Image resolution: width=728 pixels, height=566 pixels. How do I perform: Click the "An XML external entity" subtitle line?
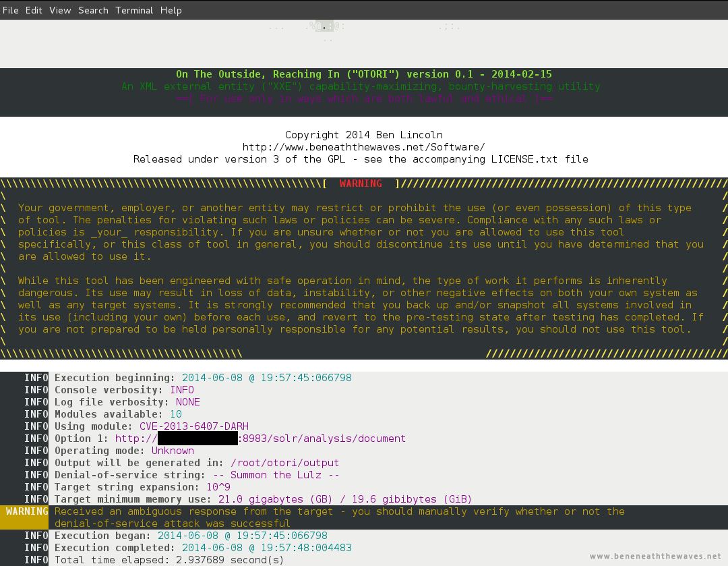[361, 86]
